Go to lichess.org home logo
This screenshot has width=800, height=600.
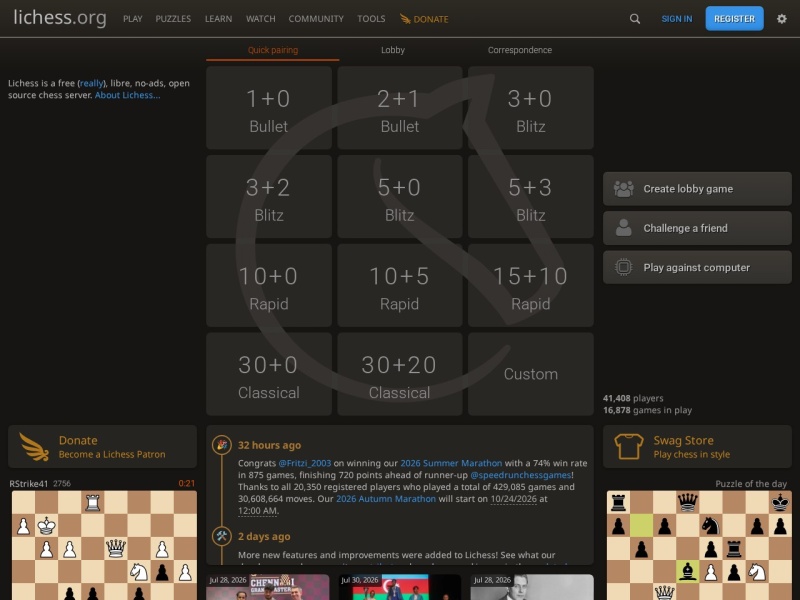[x=60, y=18]
